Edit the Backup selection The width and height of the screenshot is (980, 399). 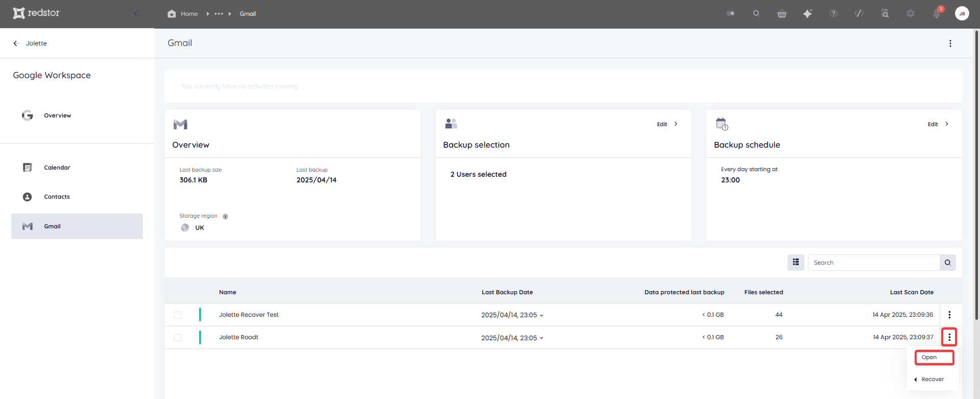click(x=662, y=124)
